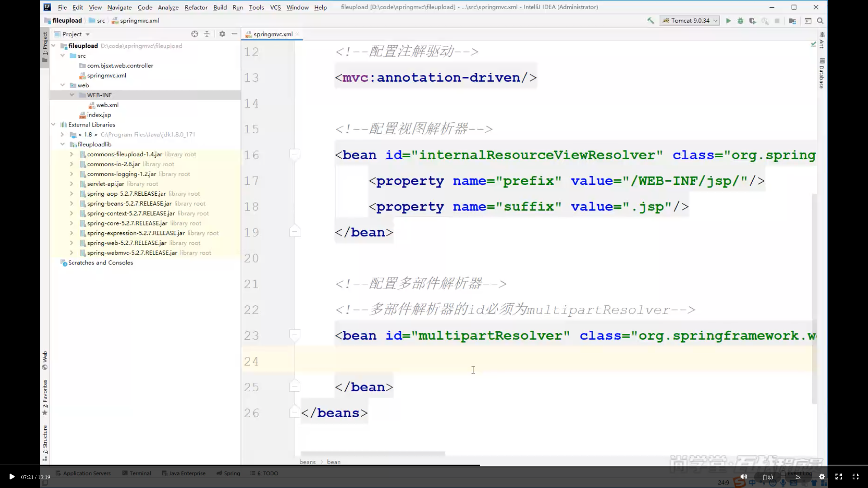Image resolution: width=868 pixels, height=488 pixels.
Task: Click the beans breadcrumb below editor
Action: [x=307, y=462]
